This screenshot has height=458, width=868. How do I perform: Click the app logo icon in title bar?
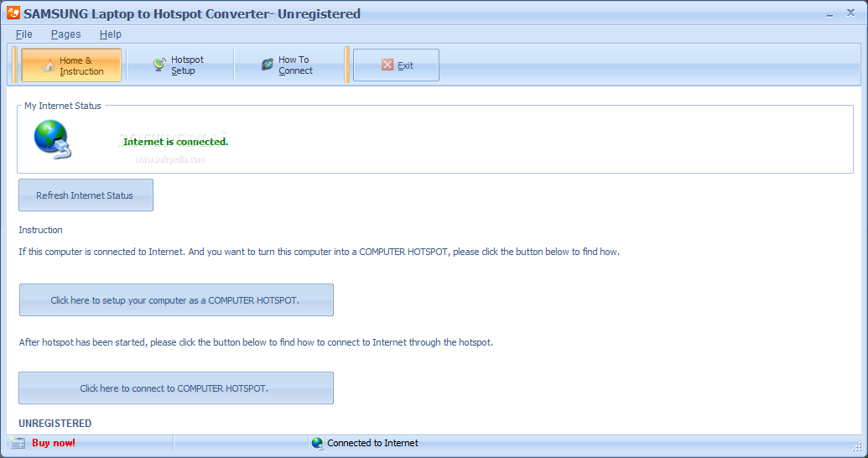[13, 13]
